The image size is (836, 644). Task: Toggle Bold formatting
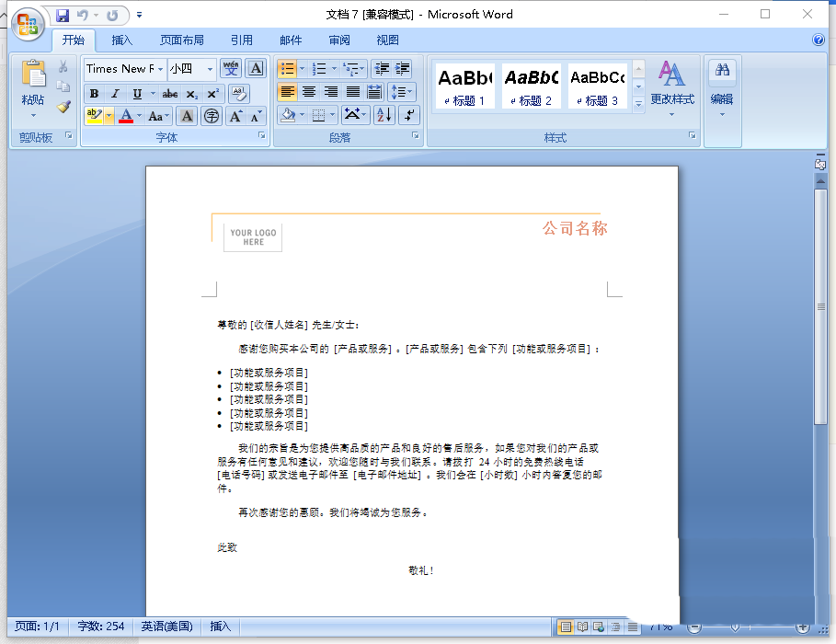coord(94,94)
